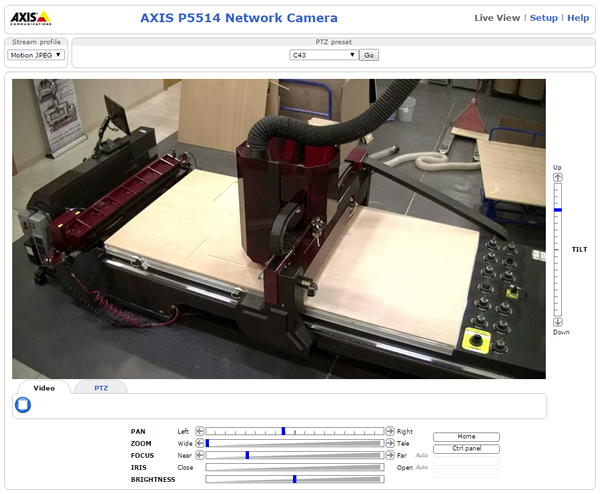Open the Help link
This screenshot has height=494, width=600.
point(578,18)
